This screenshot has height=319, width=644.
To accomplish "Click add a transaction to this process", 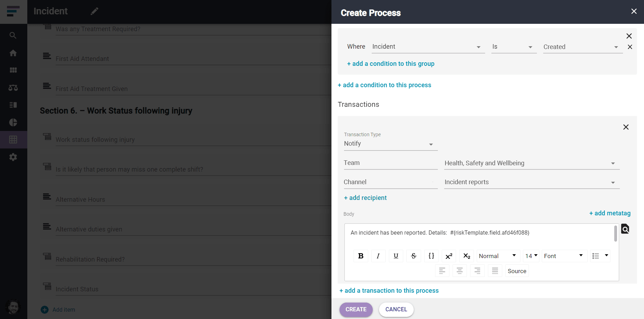I will pos(389,291).
